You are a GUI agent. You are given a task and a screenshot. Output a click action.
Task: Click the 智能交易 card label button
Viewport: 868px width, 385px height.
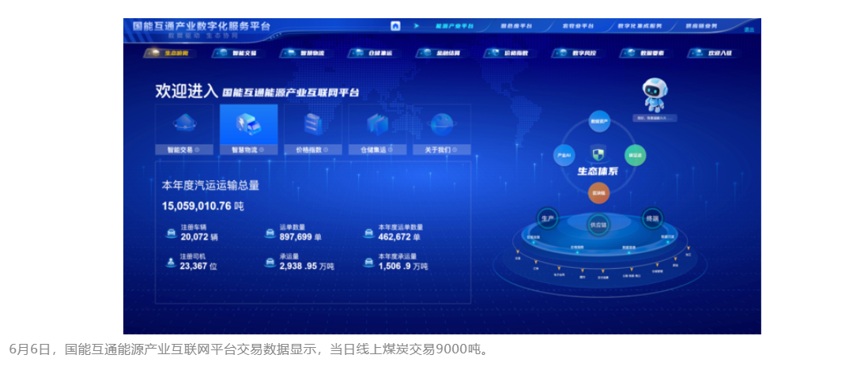(x=184, y=149)
